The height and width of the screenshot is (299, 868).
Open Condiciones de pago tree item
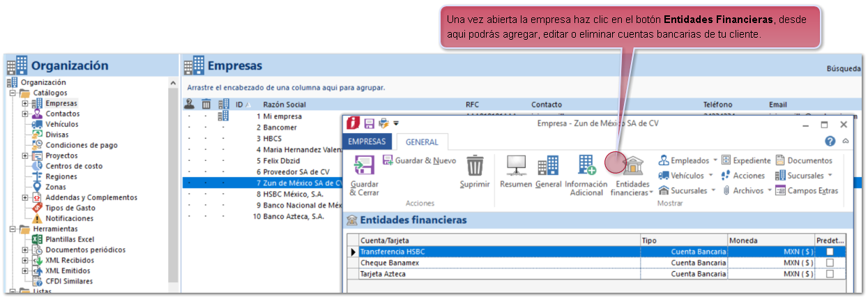[82, 145]
